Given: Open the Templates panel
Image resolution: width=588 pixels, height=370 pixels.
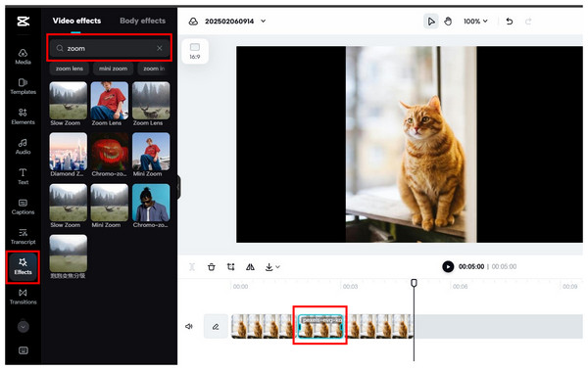Looking at the screenshot, I should coord(23,86).
